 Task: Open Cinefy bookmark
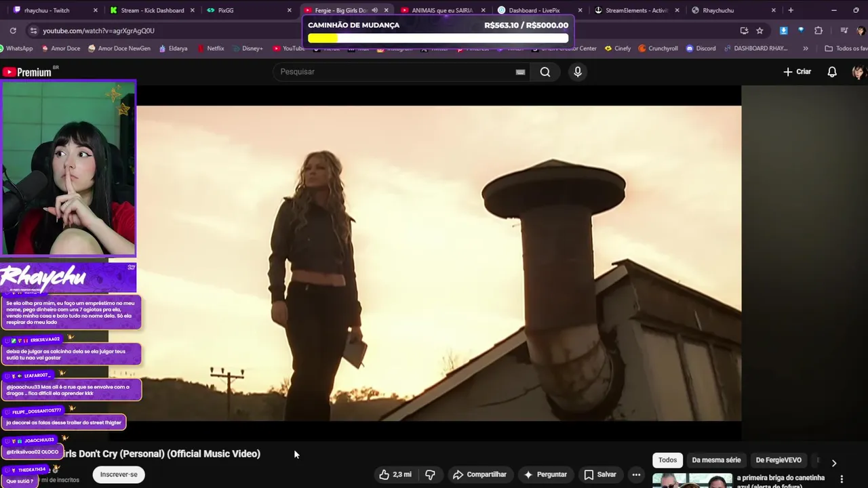617,48
